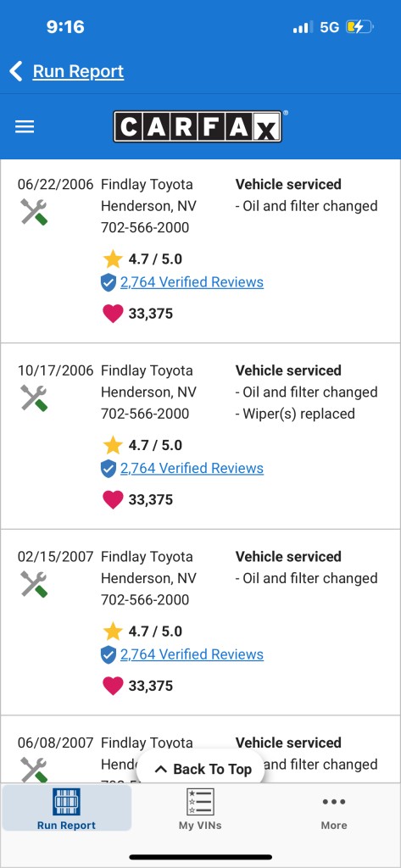
Task: Open the hamburger menu icon
Action: point(25,127)
